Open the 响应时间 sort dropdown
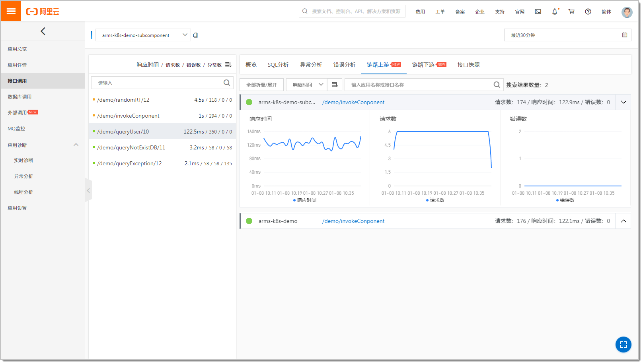This screenshot has width=643, height=364. [307, 85]
